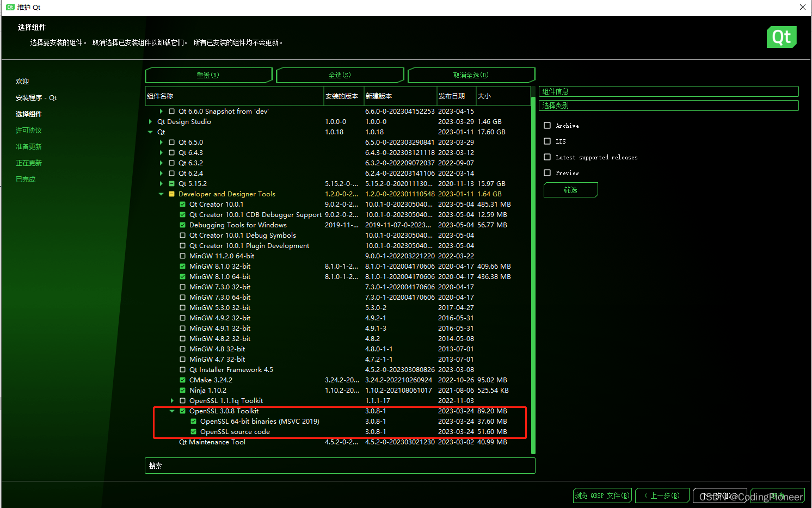Open the 组件信息 panel tab
Screen dimensions: 812x508
click(669, 91)
